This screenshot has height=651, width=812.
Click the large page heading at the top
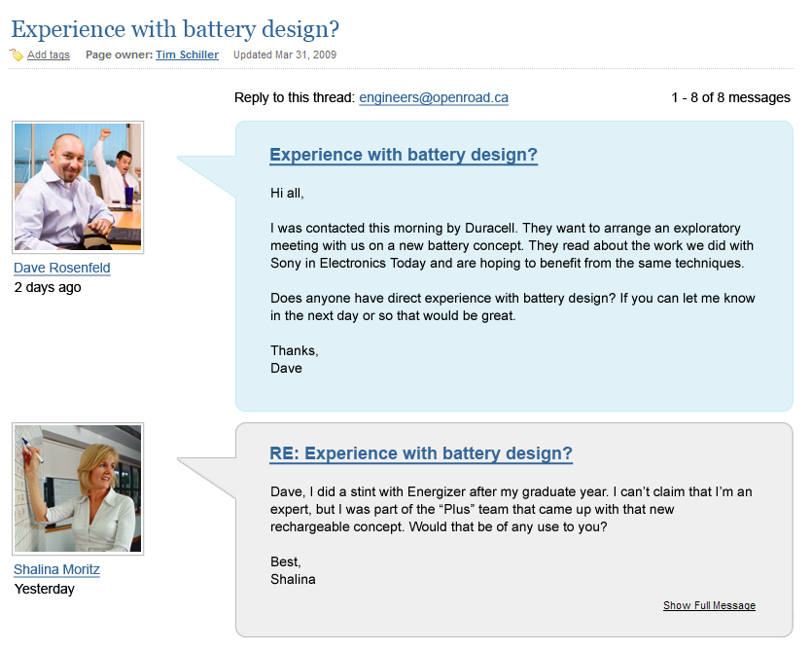(x=175, y=29)
